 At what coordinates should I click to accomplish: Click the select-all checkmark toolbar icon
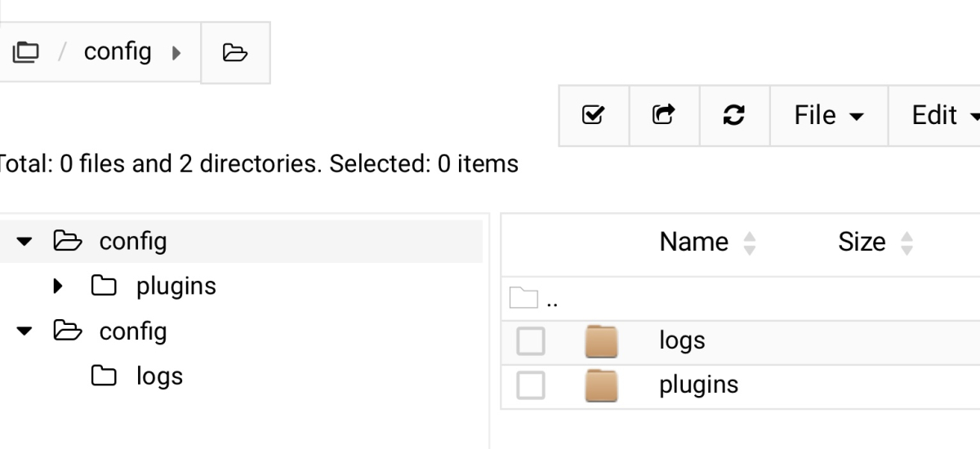594,115
